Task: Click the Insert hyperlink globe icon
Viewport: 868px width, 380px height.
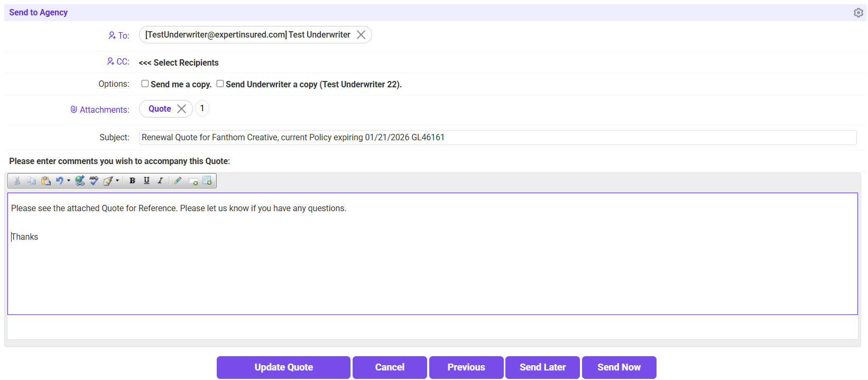Action: tap(80, 181)
